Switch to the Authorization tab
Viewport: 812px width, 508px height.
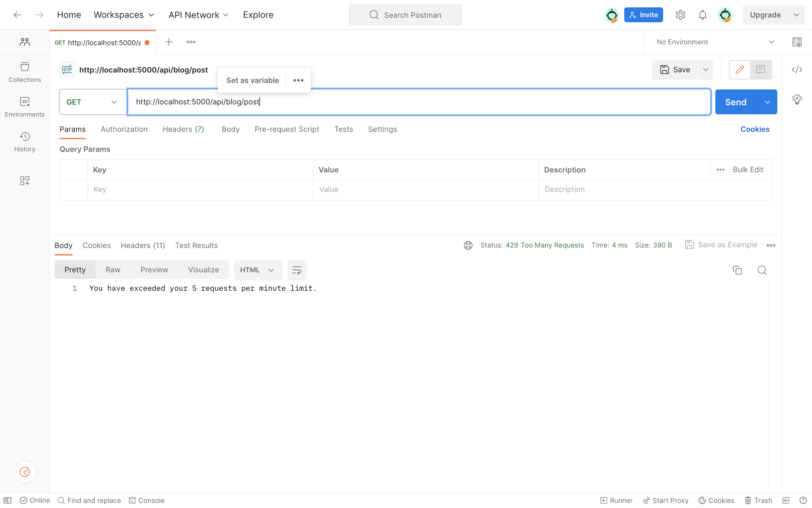(124, 129)
